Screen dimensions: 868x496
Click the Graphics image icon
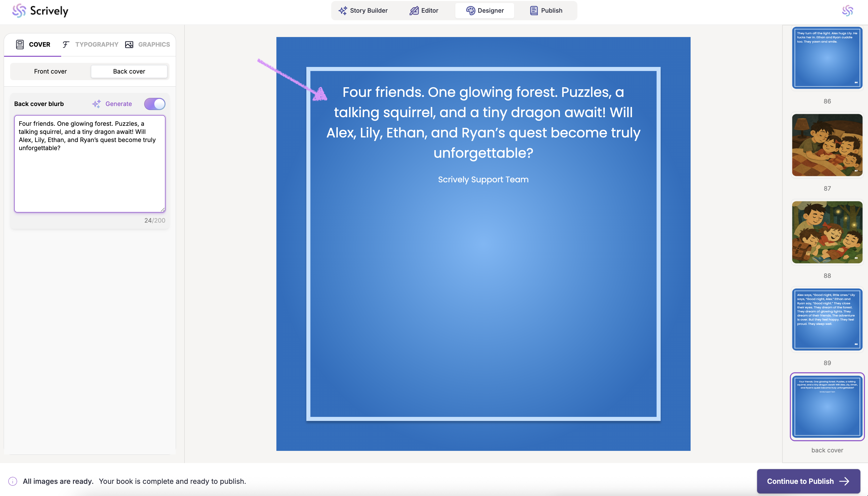pos(129,44)
